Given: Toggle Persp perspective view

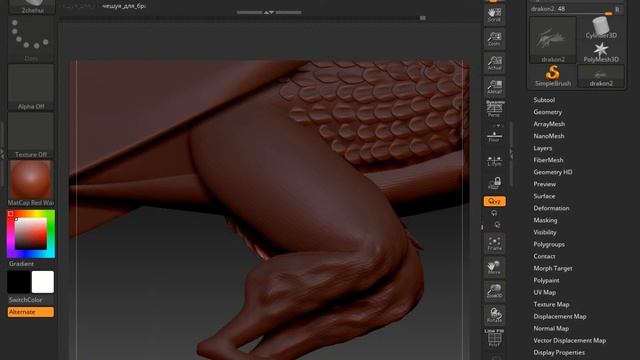Looking at the screenshot, I should tap(494, 109).
